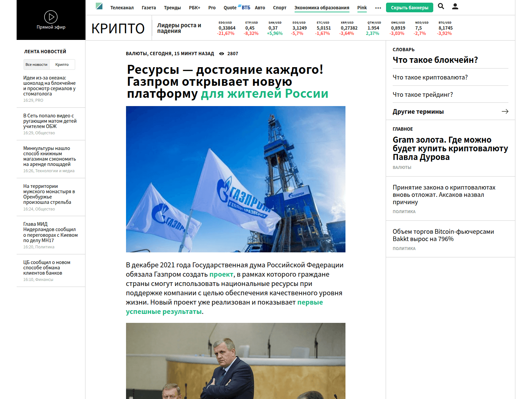Expand the three-dots more menu
The width and height of the screenshot is (532, 399).
point(378,8)
